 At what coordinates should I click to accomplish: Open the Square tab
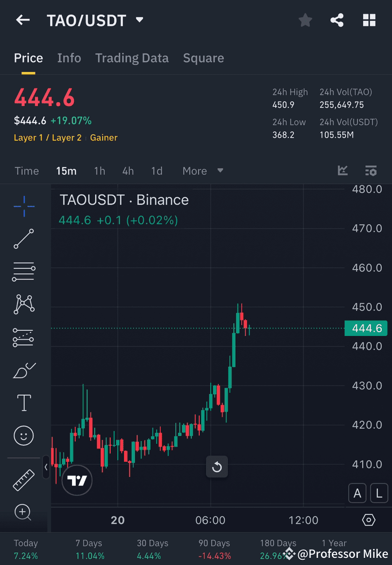pyautogui.click(x=203, y=58)
